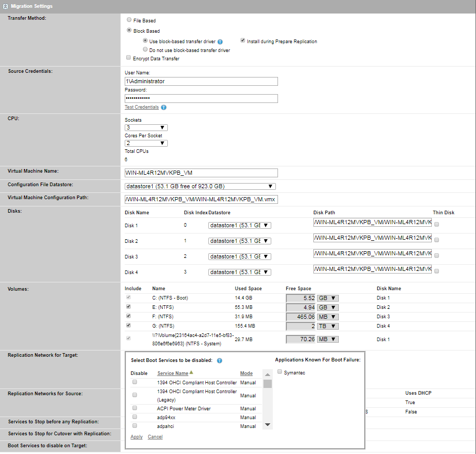476x454 pixels.
Task: Collapse the Migration Settings section icon
Action: click(x=6, y=6)
